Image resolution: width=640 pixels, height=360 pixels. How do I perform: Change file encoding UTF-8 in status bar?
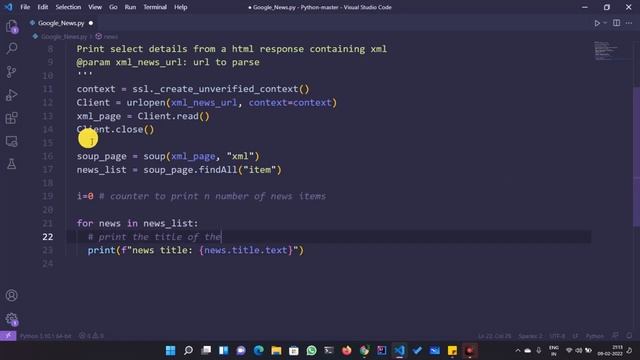(557, 336)
